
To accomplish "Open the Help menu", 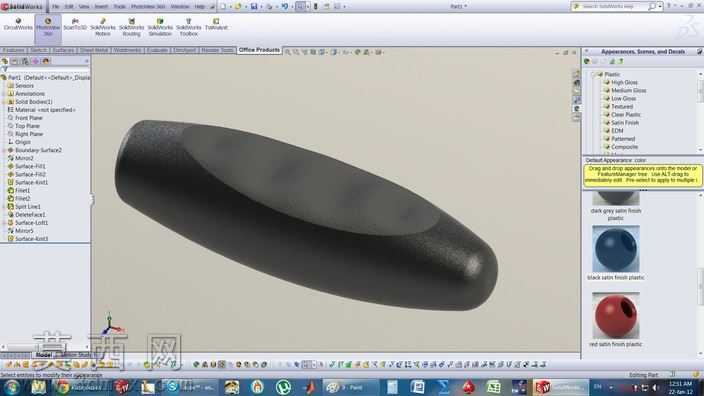I will click(x=200, y=7).
